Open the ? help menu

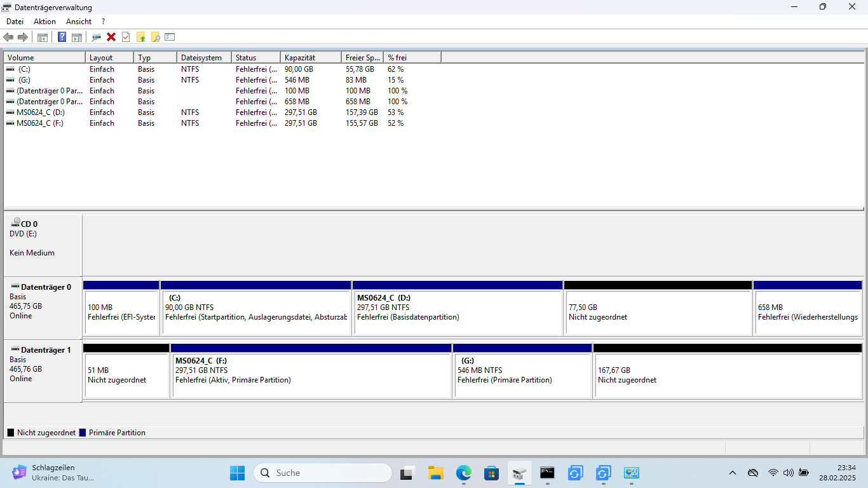click(x=104, y=22)
